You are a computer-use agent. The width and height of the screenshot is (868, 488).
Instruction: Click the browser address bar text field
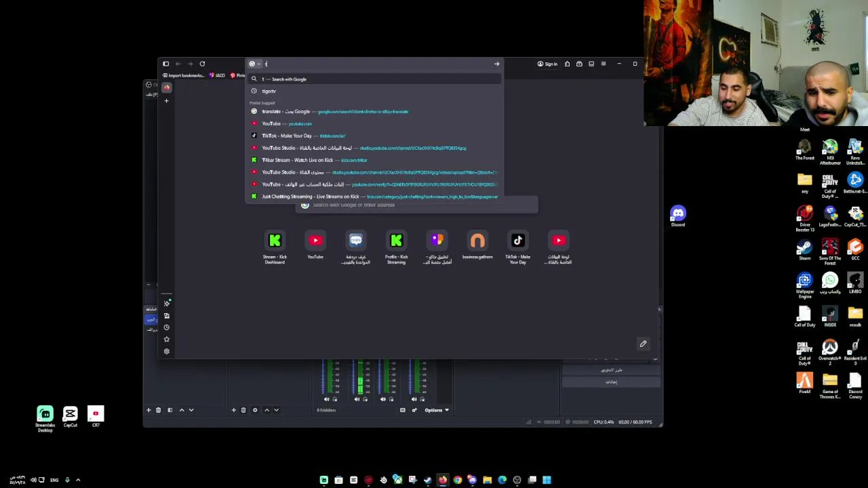tap(376, 64)
